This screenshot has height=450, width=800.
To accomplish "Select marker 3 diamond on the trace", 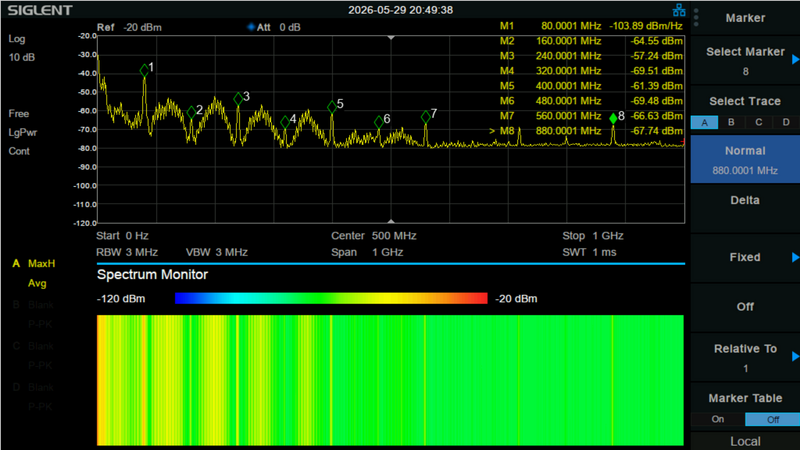I will tap(238, 99).
